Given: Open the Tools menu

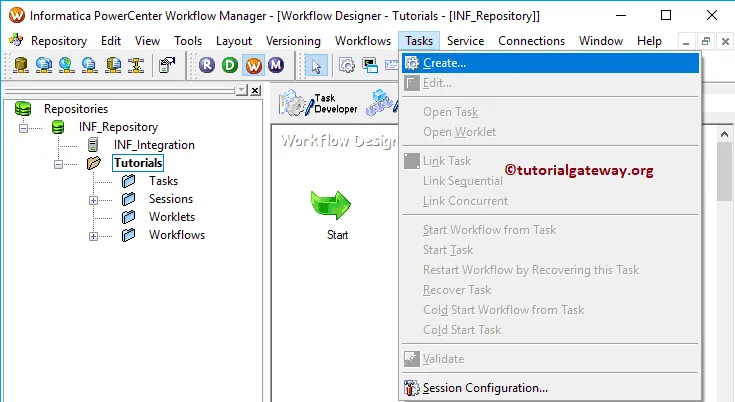Looking at the screenshot, I should tap(188, 41).
